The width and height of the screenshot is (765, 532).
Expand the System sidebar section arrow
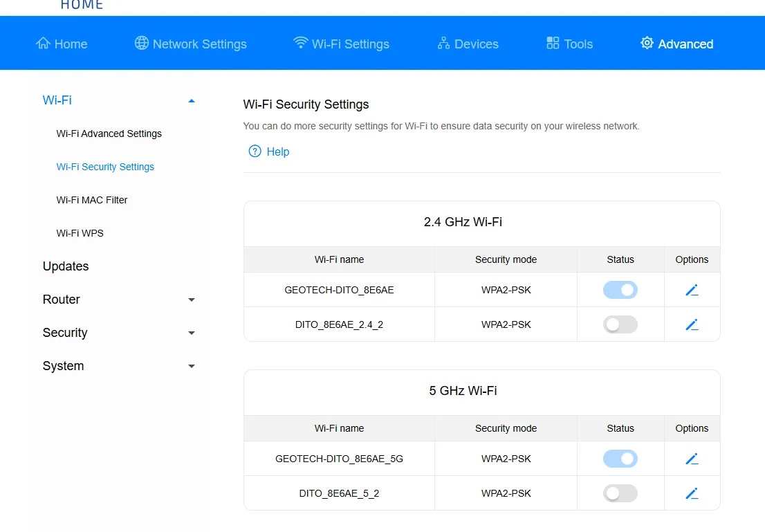point(191,366)
